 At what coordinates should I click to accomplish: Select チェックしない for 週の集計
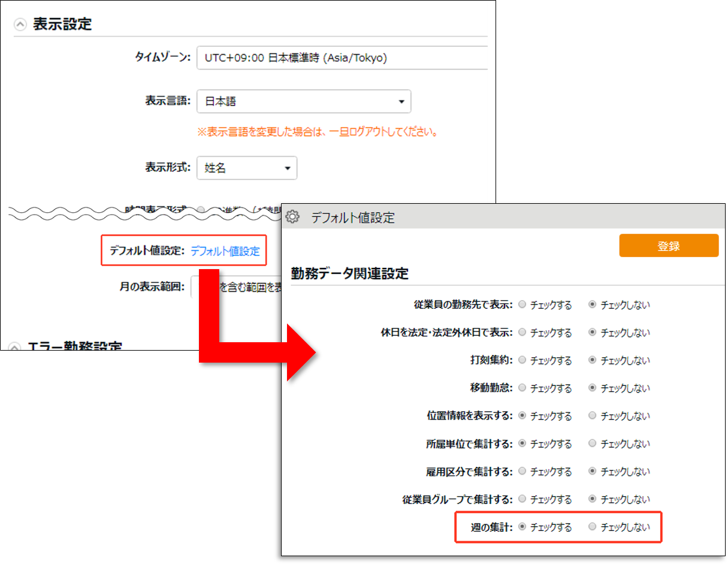click(593, 527)
